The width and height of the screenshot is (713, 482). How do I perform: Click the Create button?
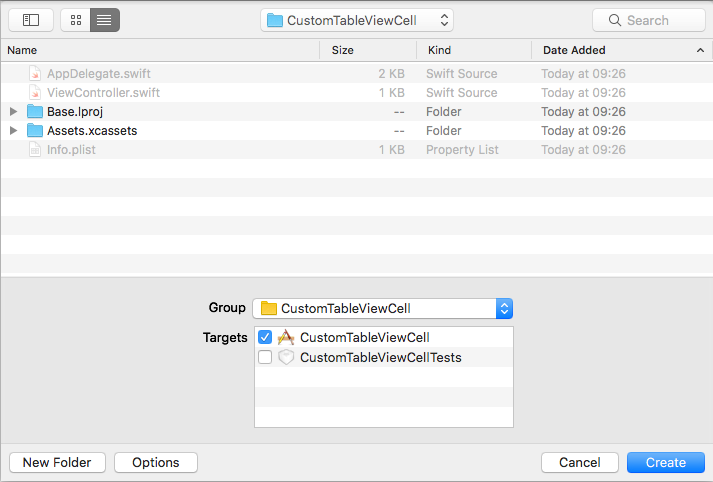pyautogui.click(x=666, y=462)
